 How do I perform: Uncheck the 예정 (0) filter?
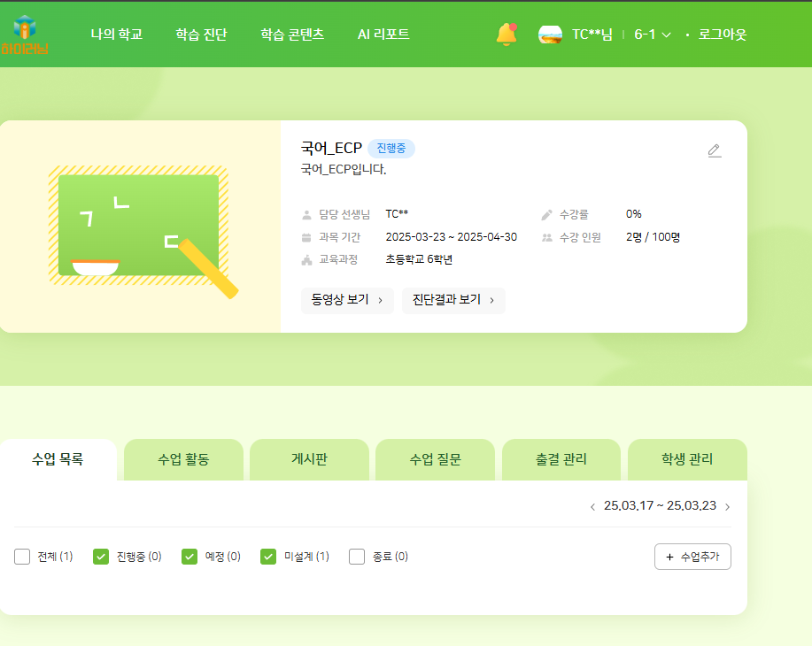tap(189, 557)
